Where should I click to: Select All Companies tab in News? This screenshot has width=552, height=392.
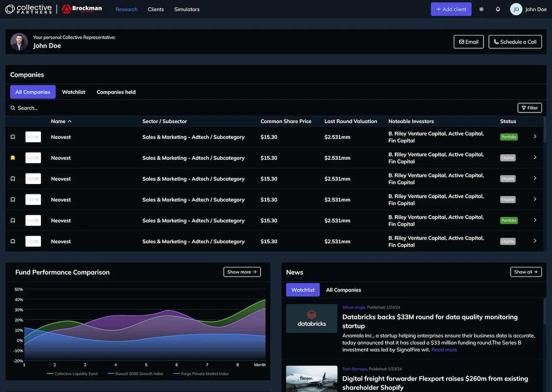point(344,290)
